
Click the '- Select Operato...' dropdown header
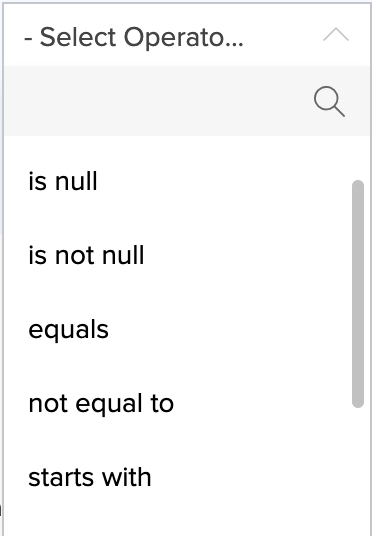tap(187, 35)
